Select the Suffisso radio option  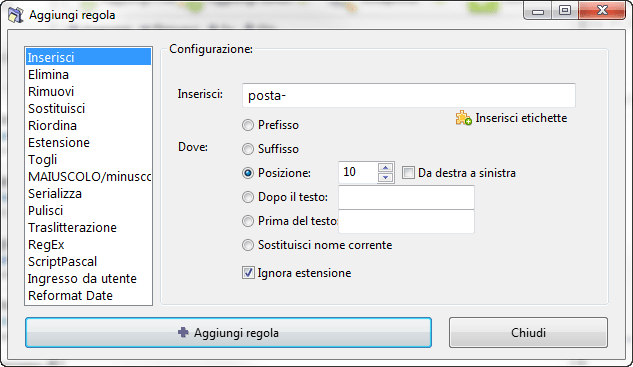pyautogui.click(x=247, y=149)
